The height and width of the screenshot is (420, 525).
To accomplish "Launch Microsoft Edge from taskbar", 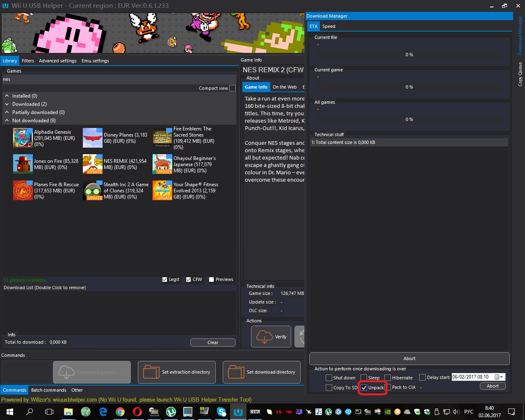I will point(103,412).
